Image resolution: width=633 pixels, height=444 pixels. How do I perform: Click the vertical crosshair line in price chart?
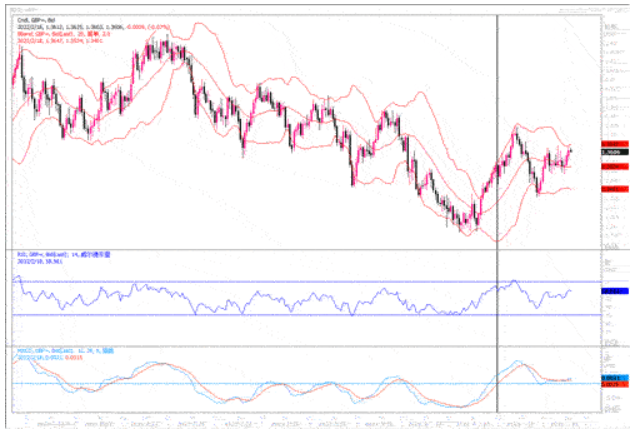[x=498, y=120]
